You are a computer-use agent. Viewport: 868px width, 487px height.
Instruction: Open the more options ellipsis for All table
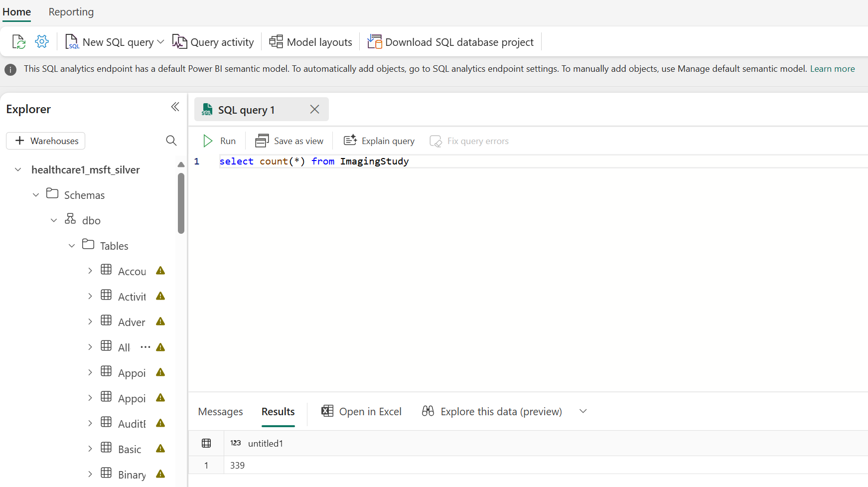(145, 347)
